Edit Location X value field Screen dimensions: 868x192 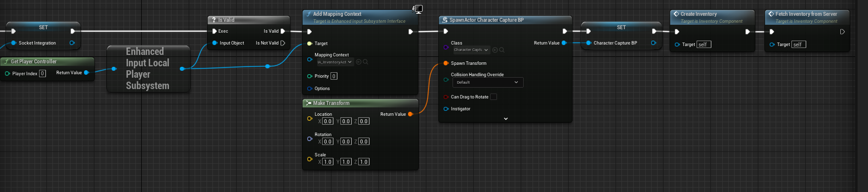(x=328, y=121)
